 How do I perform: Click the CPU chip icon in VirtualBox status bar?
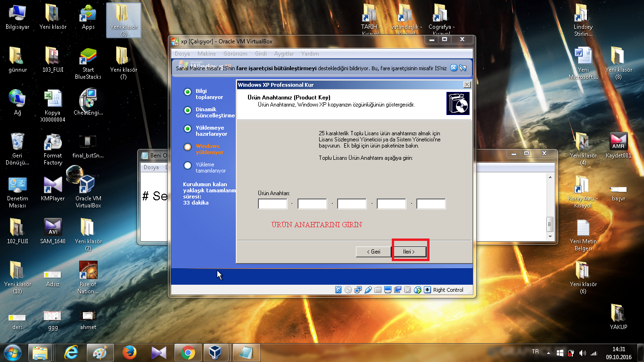(x=408, y=290)
